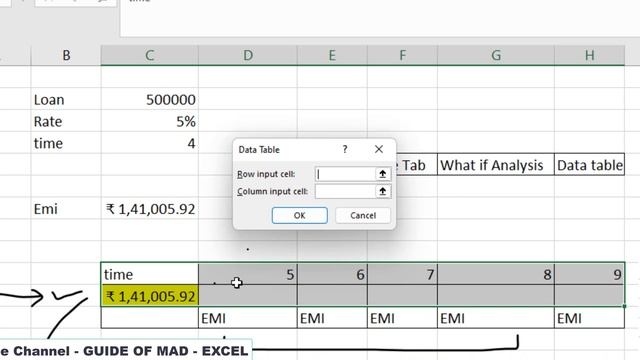Select the Rate label cell

click(x=66, y=121)
